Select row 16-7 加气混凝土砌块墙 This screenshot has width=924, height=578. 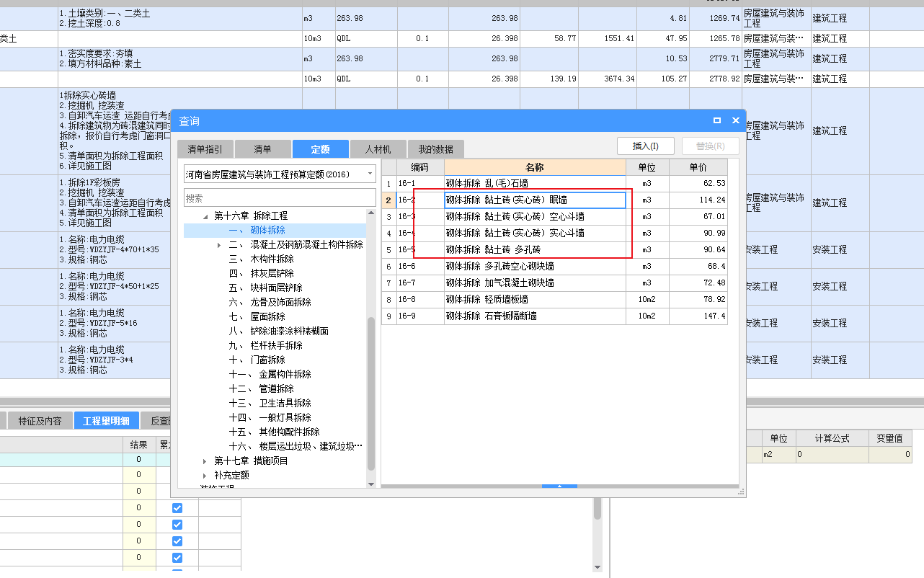[554, 283]
